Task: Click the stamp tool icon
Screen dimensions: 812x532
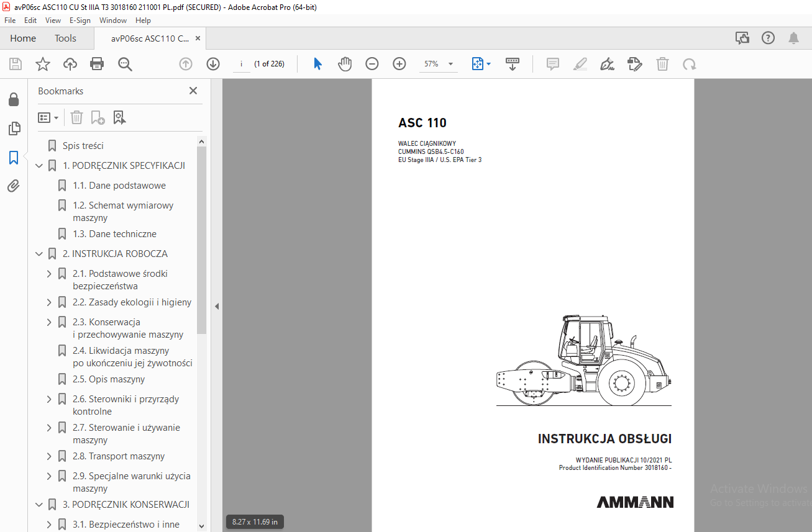Action: click(635, 64)
